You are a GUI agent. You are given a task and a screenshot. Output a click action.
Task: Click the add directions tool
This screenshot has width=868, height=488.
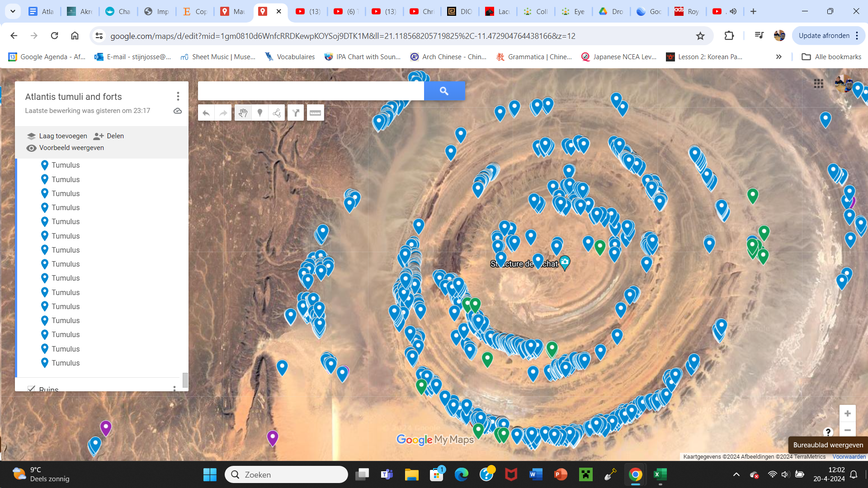(296, 113)
